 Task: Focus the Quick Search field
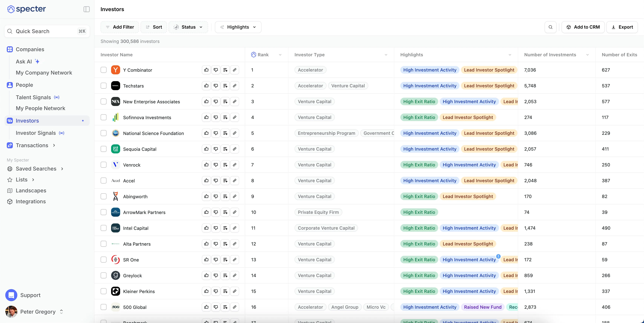(x=47, y=31)
